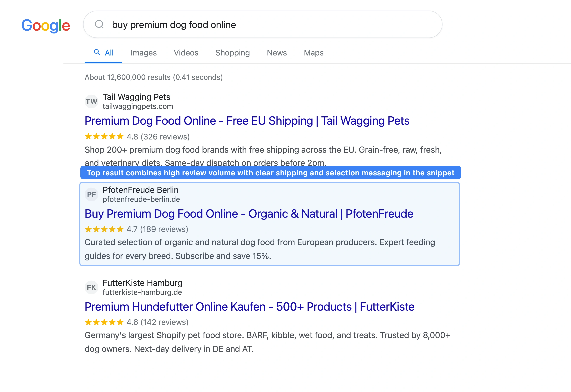Switch to the News tab
Image resolution: width=571 pixels, height=392 pixels.
[x=277, y=52]
